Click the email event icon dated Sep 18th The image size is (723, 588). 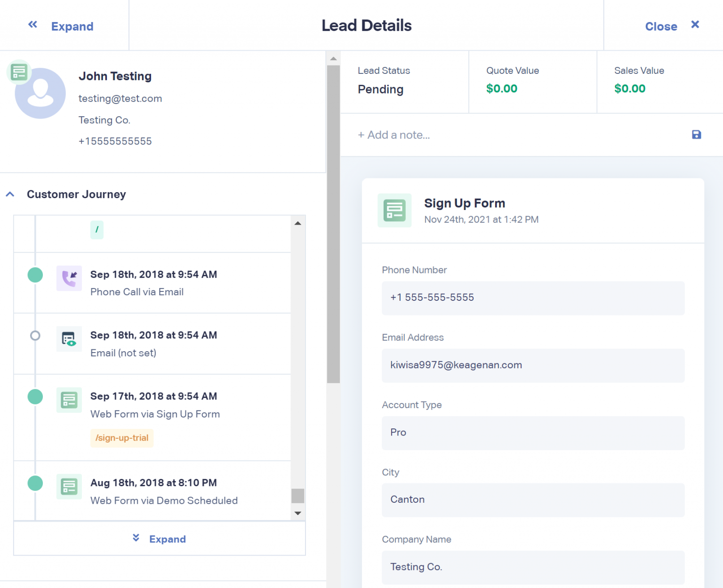tap(69, 339)
